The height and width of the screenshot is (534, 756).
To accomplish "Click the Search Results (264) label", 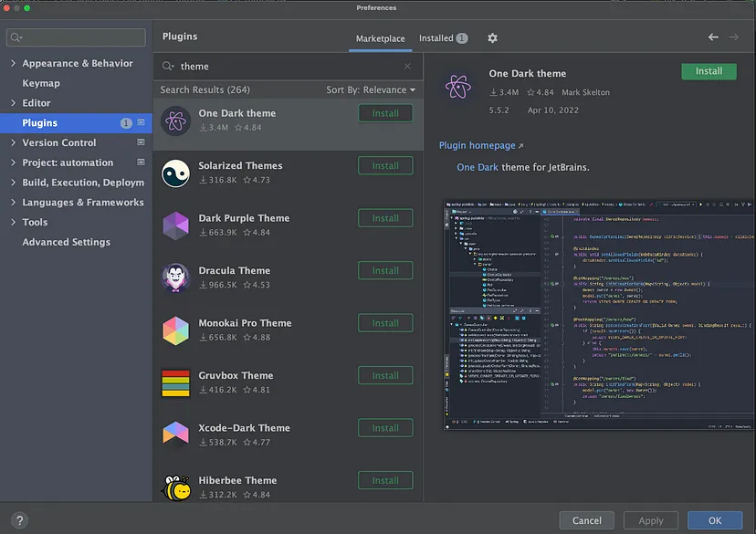I will [x=205, y=89].
